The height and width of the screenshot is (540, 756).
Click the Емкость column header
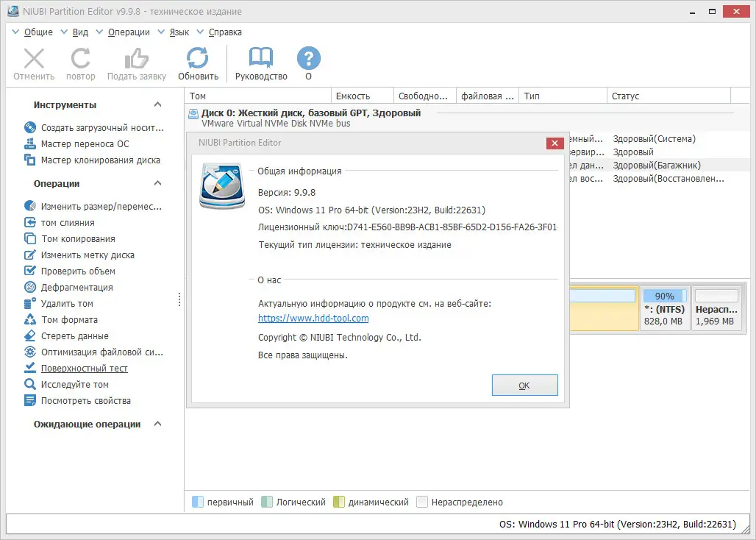point(361,96)
